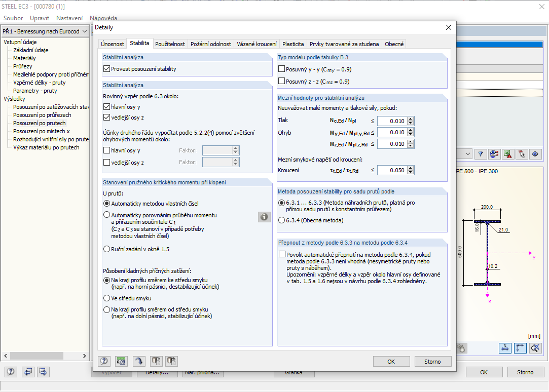
Task: Decrease the Kroucení limit value
Action: click(x=411, y=172)
